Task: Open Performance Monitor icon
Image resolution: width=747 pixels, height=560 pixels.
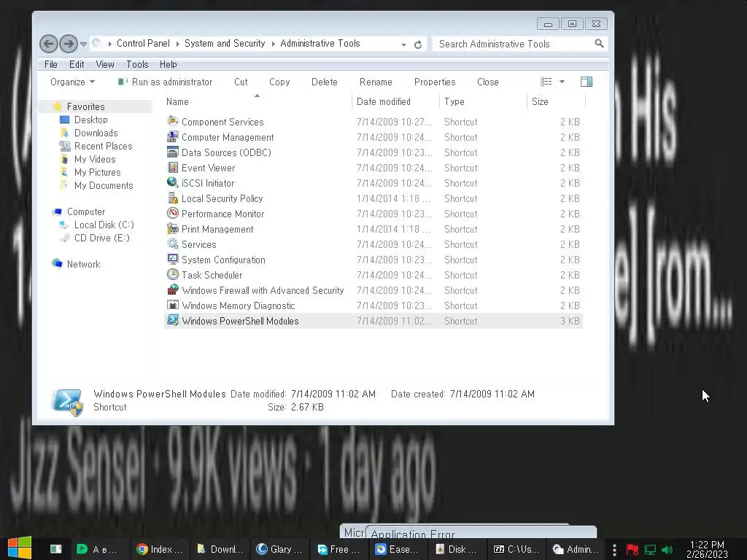Action: click(172, 214)
